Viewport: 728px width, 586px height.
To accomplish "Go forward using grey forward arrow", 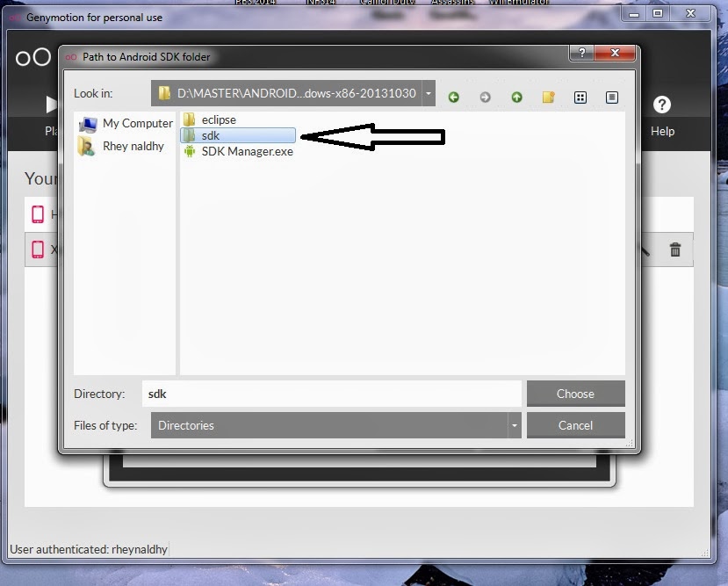I will coord(485,97).
